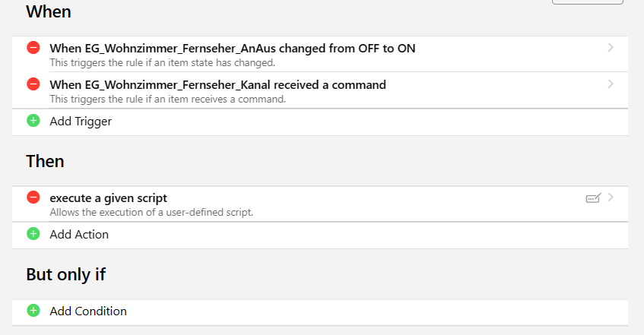Expand the Kanal received command trigger chevron

coord(611,84)
